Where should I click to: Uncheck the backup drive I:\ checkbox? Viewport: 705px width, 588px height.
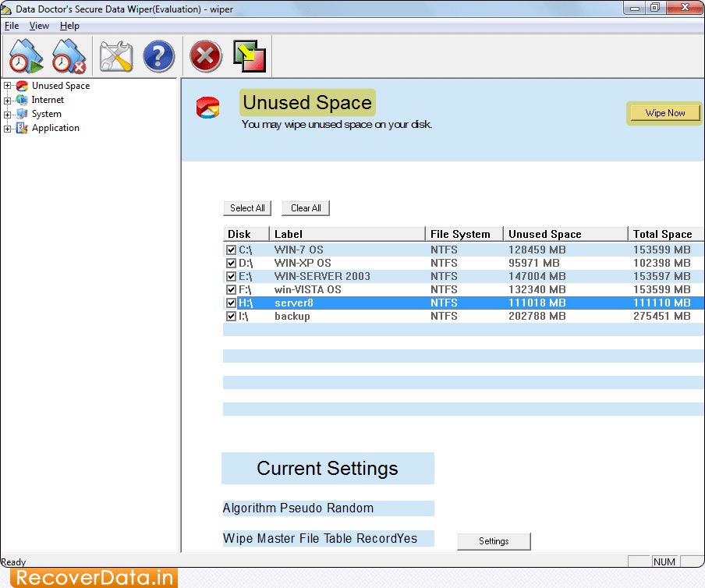(x=231, y=316)
